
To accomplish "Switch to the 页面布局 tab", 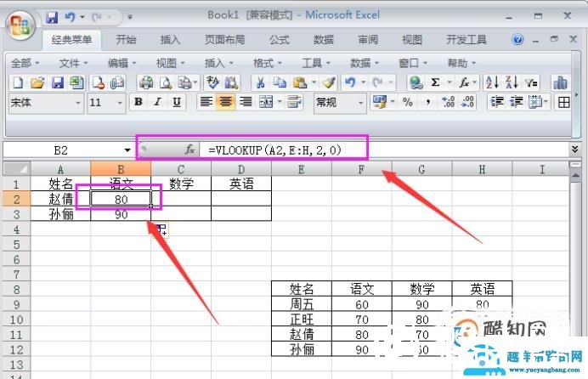I will (x=224, y=40).
